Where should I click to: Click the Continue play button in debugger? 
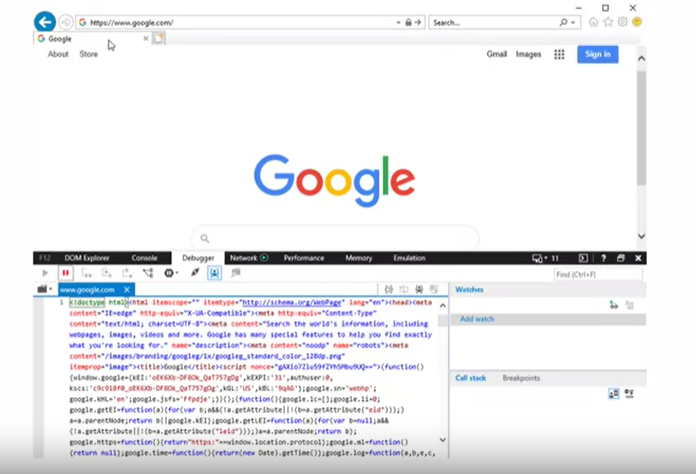click(45, 273)
